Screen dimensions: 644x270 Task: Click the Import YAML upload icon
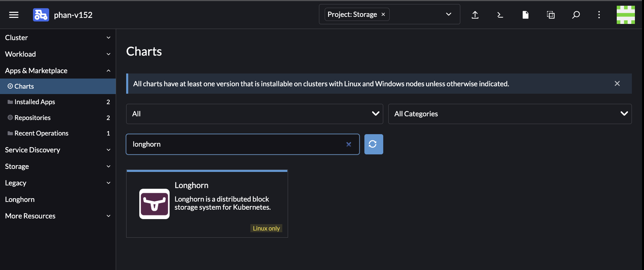[475, 15]
